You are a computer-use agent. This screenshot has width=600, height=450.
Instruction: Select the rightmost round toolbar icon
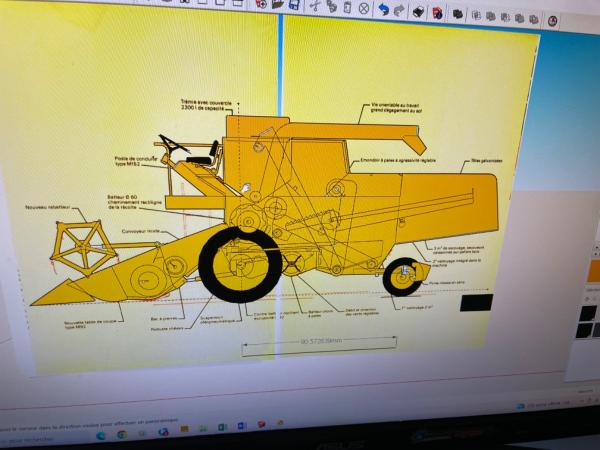(550, 20)
